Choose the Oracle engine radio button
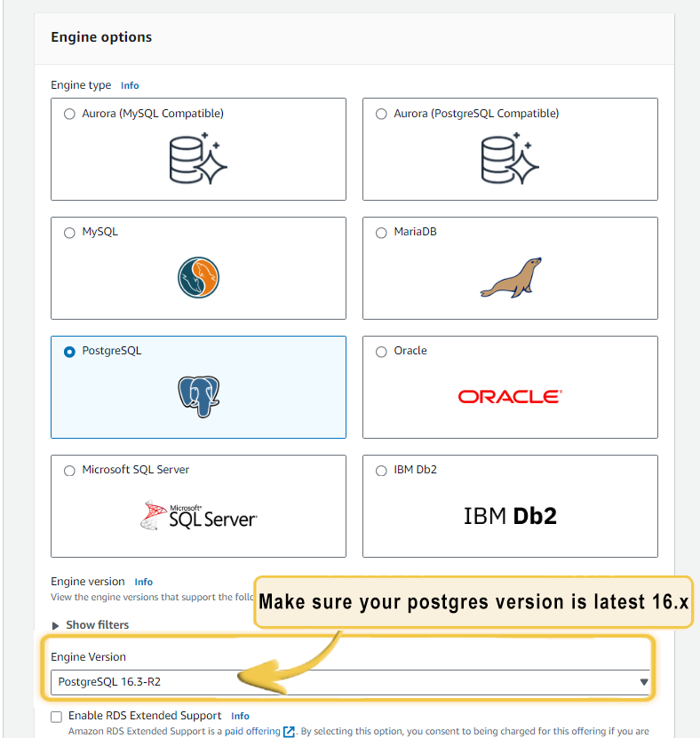The height and width of the screenshot is (738, 700). [x=381, y=352]
